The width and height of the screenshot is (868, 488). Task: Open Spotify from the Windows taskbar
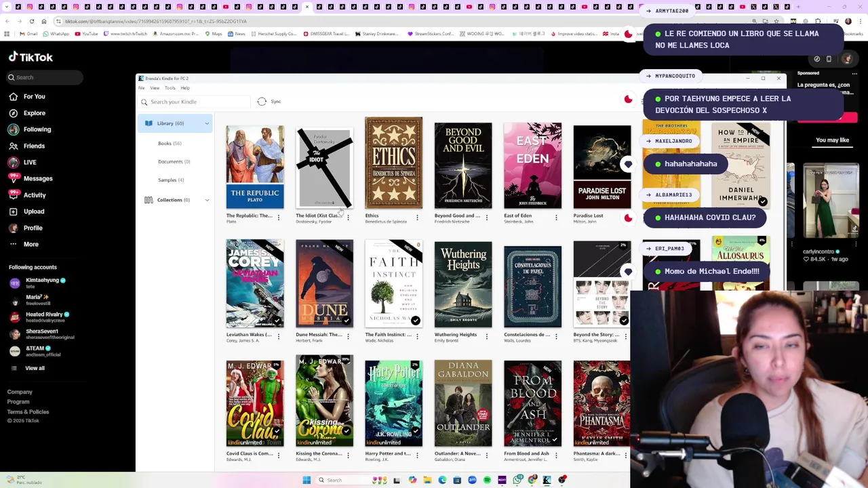(487, 480)
